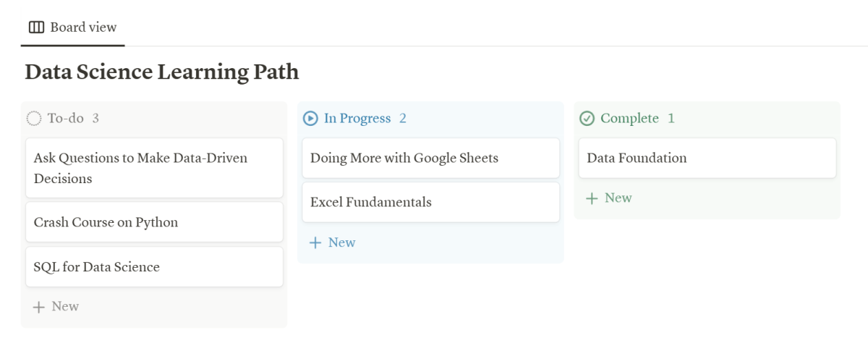The height and width of the screenshot is (351, 868).
Task: Open the Data Foundation card
Action: point(707,158)
